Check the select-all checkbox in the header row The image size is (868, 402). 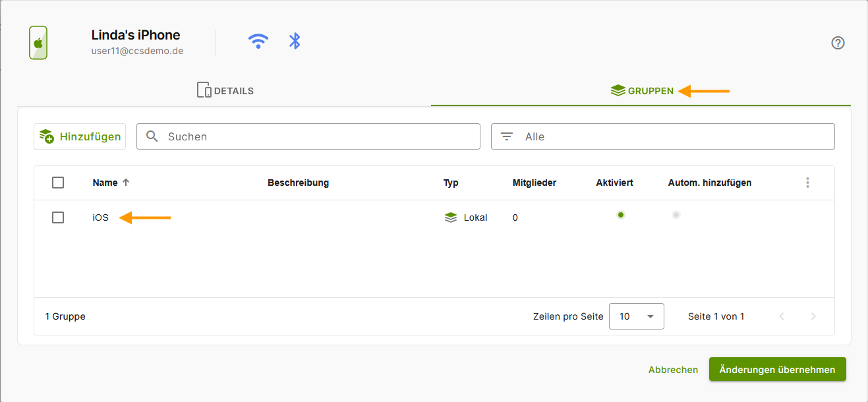[58, 183]
